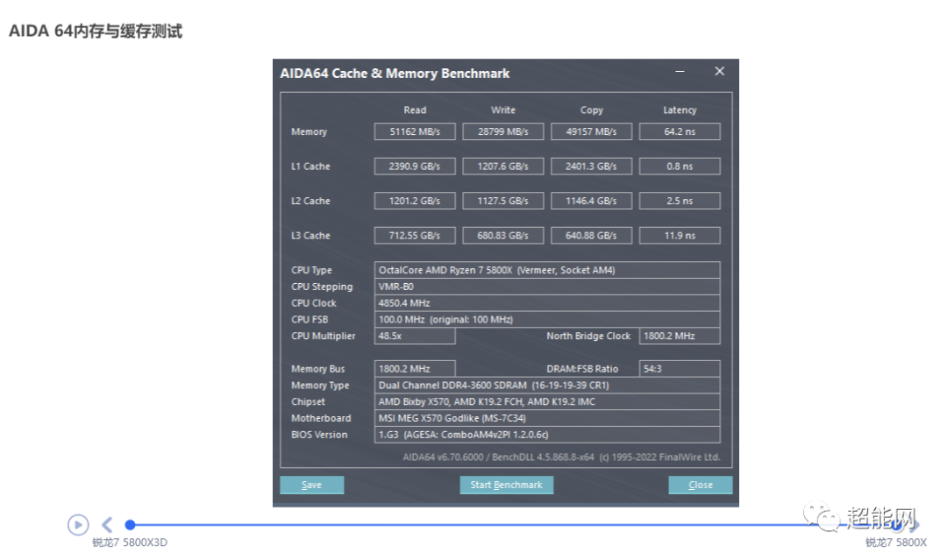Click CPU Multiplier field 48.5x
Image resolution: width=947 pixels, height=560 pixels.
(415, 336)
